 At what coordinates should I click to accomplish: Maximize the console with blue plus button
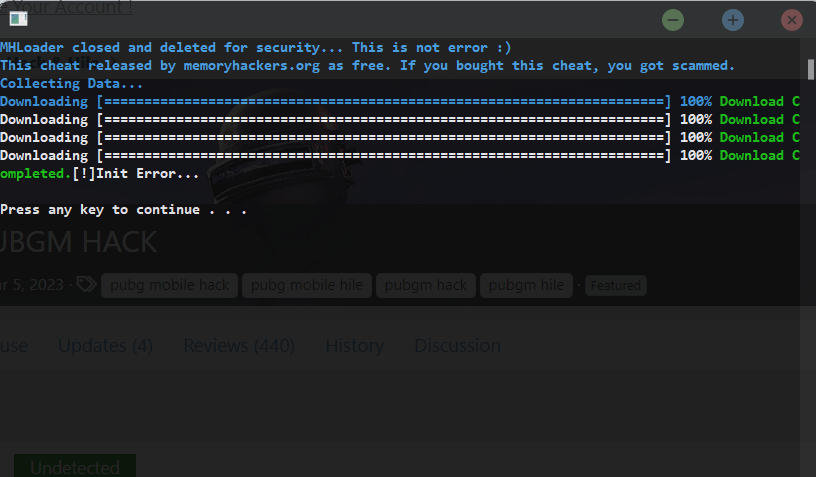732,20
